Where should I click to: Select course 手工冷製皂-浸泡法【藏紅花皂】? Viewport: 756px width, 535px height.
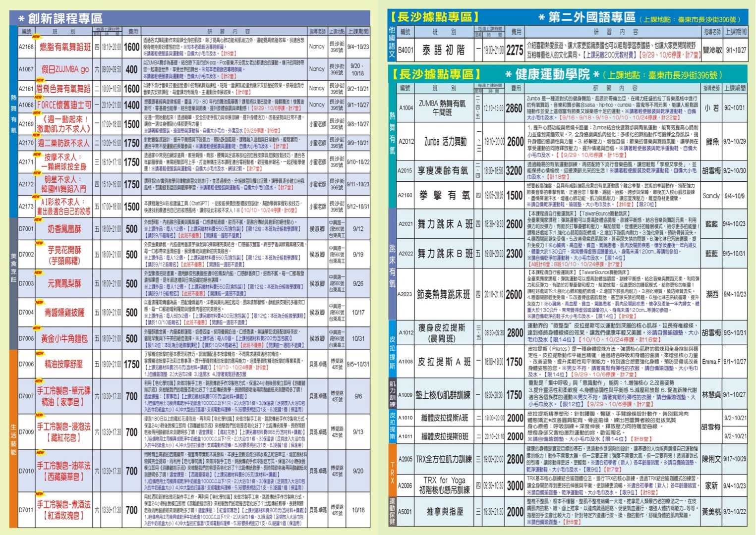[63, 432]
